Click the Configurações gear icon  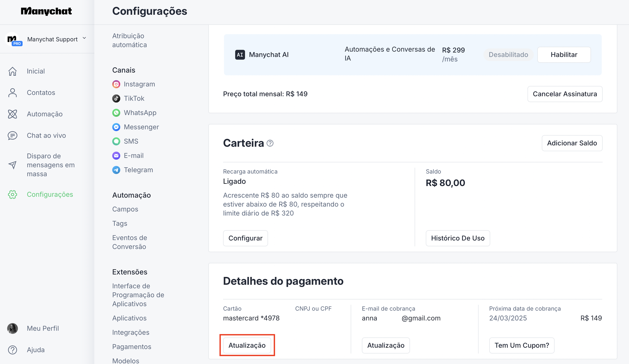coord(12,194)
